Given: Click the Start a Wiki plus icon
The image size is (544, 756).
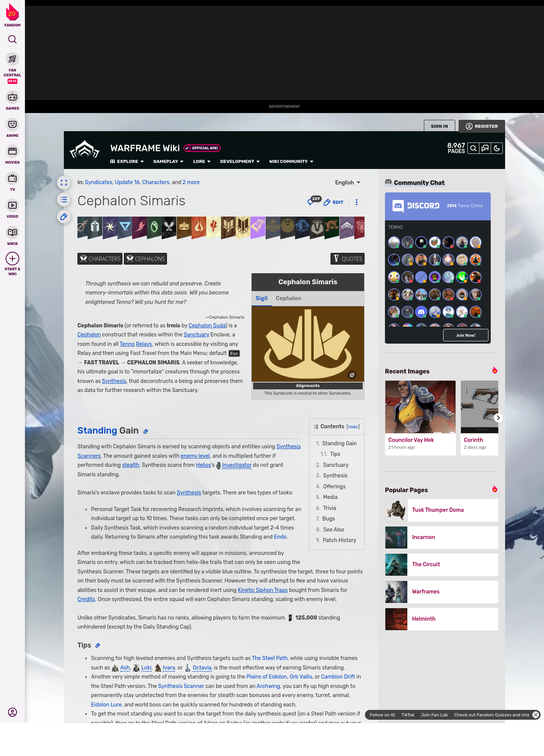Looking at the screenshot, I should click(x=12, y=259).
